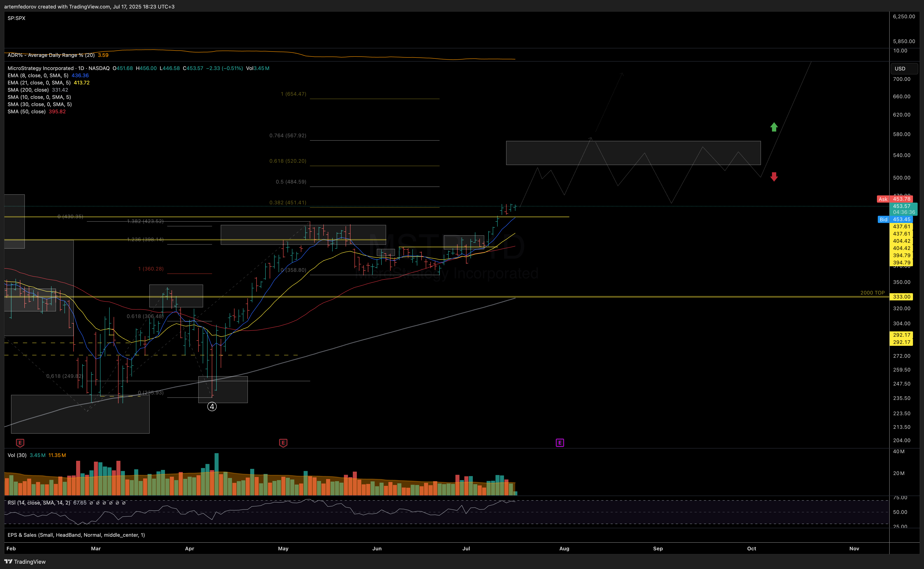924x569 pixels.
Task: Click the 2000 TOP line label
Action: click(x=872, y=292)
